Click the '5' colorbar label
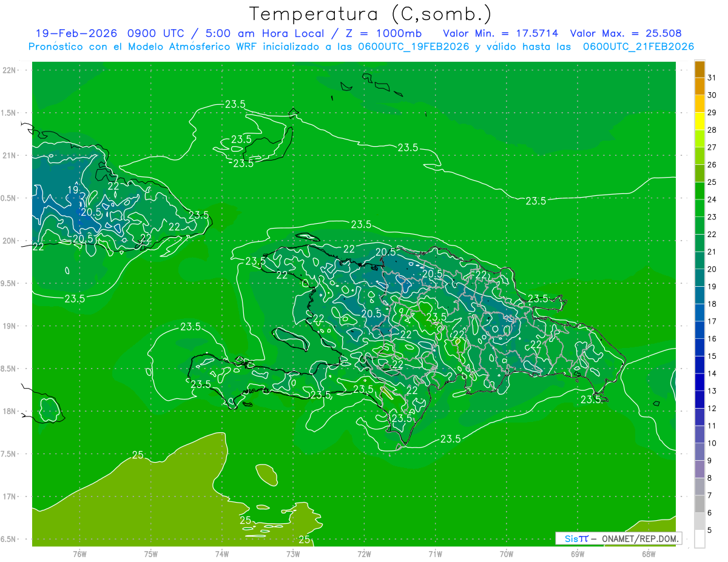Screen dimensions: 728x562 (x=709, y=530)
